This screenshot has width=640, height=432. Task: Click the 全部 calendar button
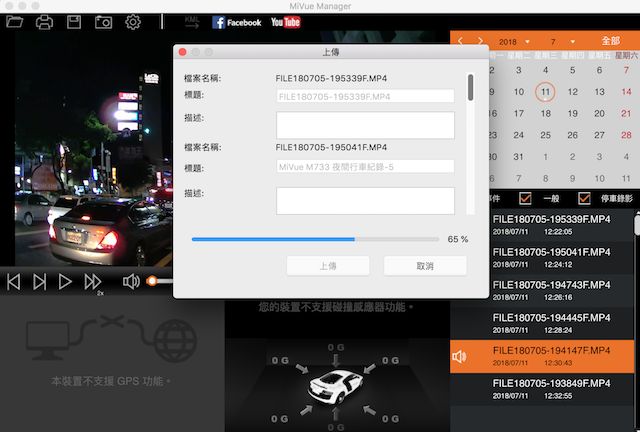(x=611, y=41)
